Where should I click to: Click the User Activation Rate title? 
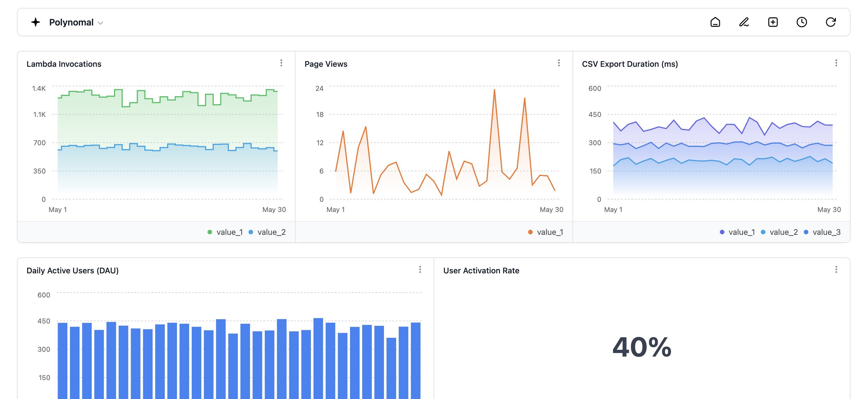click(x=481, y=271)
